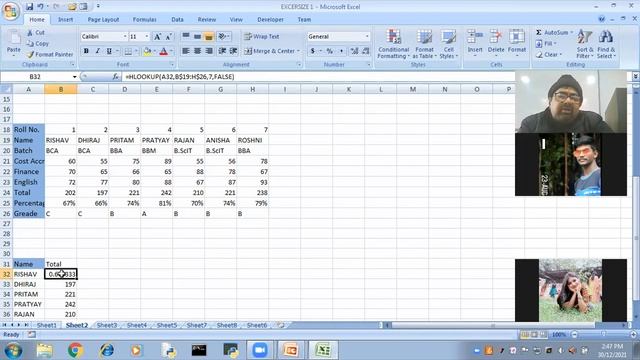Open Cell Styles gallery
The height and width of the screenshot is (360, 640).
(x=449, y=44)
